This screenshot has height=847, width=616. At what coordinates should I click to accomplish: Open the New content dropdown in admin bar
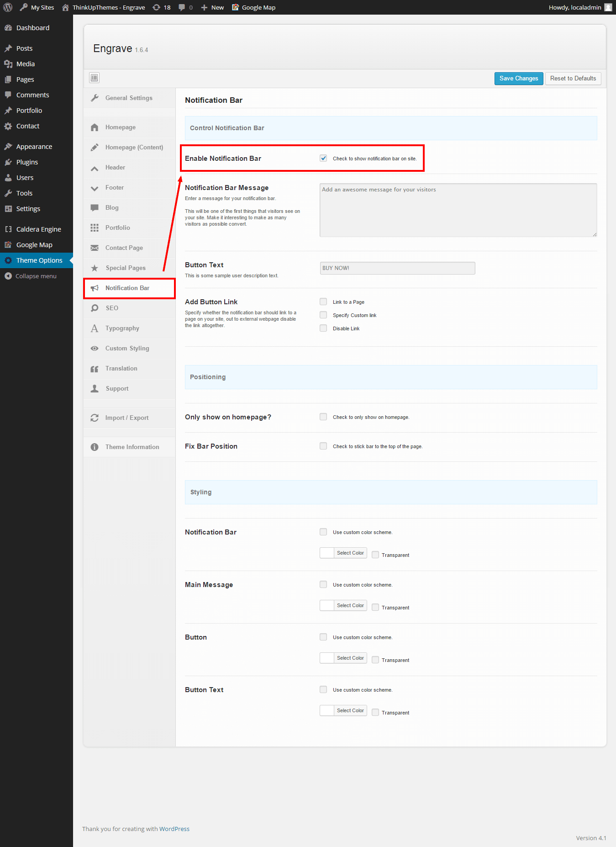tap(213, 7)
